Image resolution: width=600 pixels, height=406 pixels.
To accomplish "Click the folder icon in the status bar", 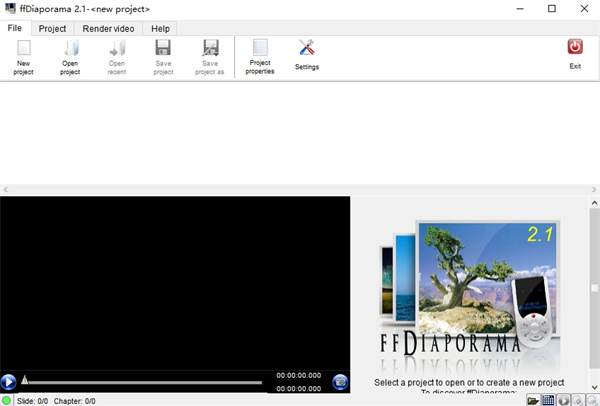I will pos(534,400).
